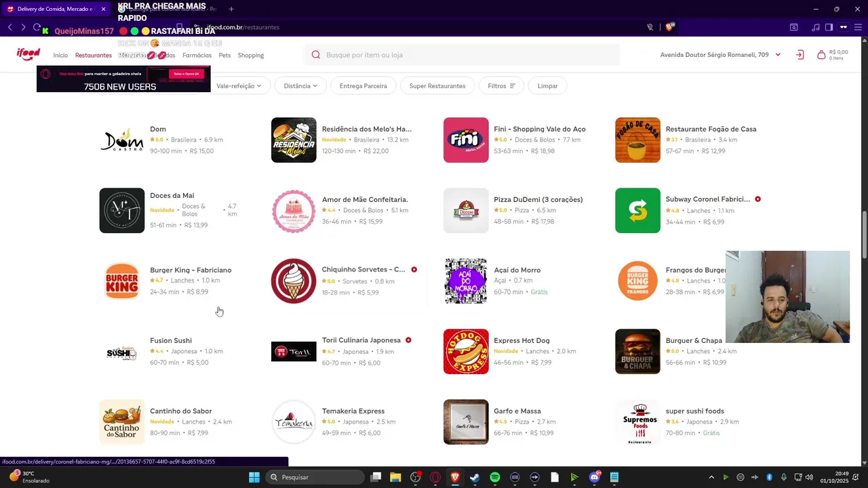
Task: Open Spotify from the taskbar
Action: coord(495,477)
